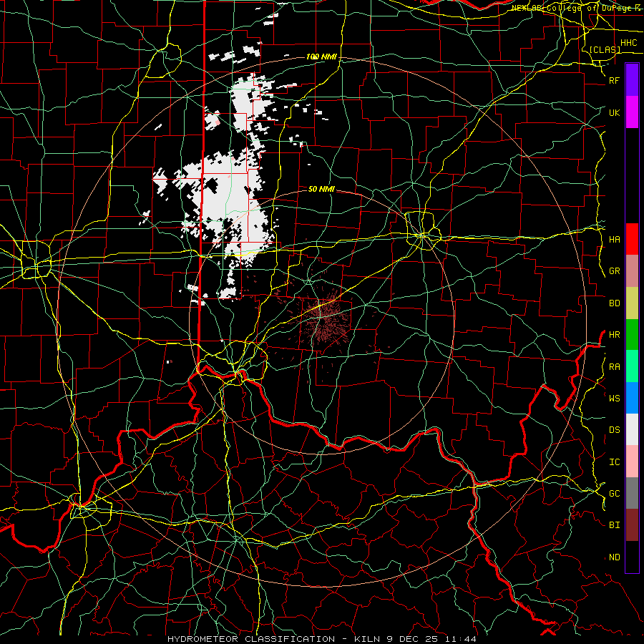Screen dimensions: 644x644
Task: Pick the yellow BD legend swatch
Action: (632, 303)
